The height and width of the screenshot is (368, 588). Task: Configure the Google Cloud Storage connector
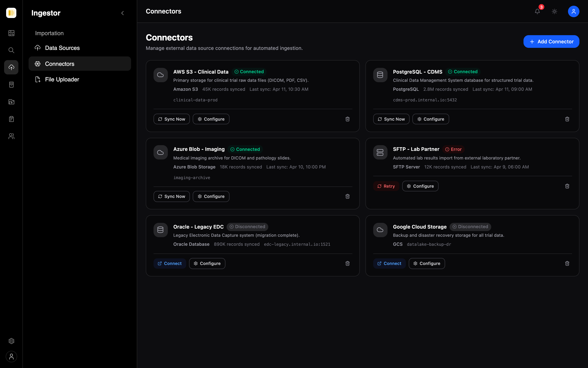click(427, 264)
